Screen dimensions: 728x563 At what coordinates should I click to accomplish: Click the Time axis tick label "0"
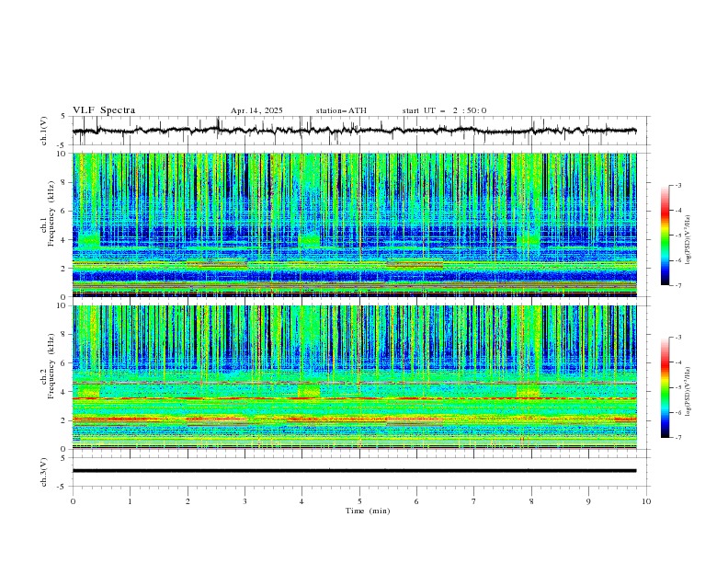pos(73,501)
